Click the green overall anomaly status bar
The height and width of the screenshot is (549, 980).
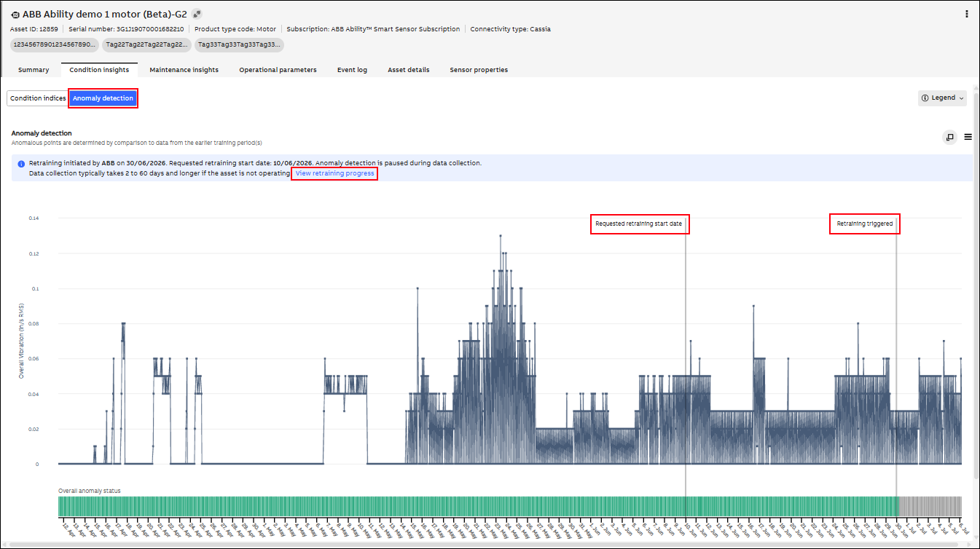coord(478,506)
